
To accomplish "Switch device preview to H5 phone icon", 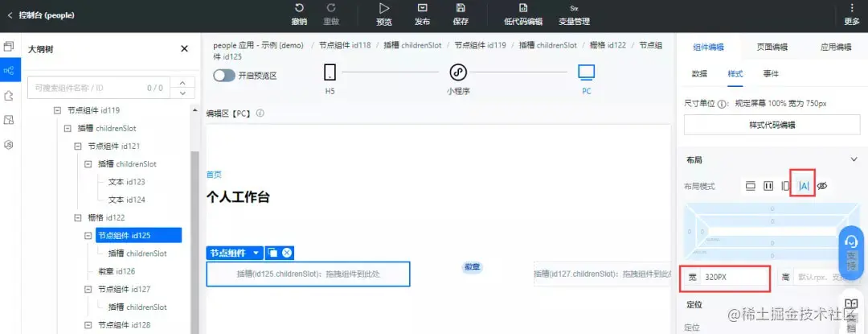I will (330, 72).
